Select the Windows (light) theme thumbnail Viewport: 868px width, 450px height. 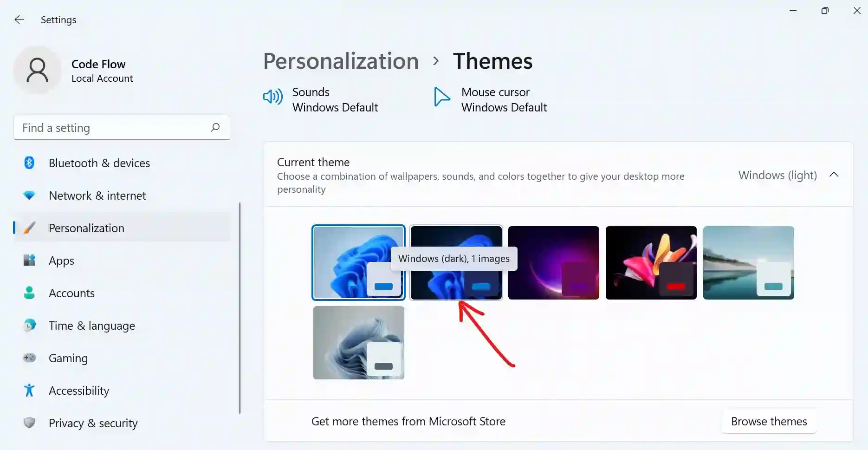(358, 262)
